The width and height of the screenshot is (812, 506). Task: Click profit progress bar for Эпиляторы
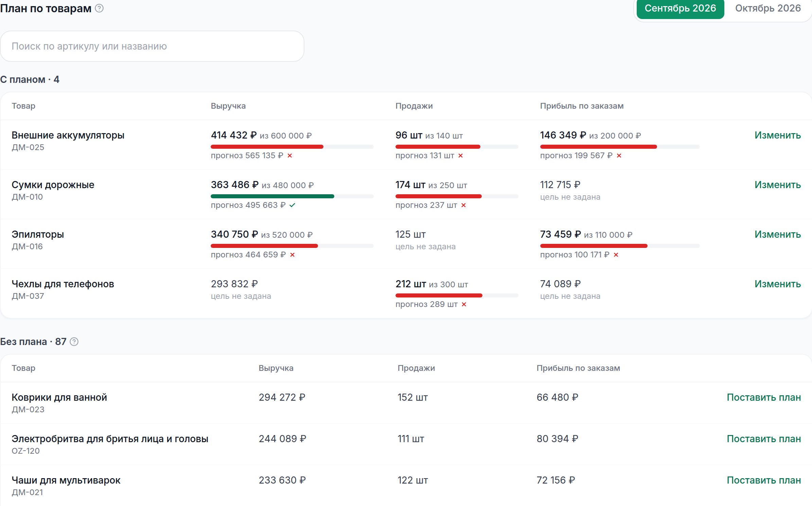click(x=620, y=246)
